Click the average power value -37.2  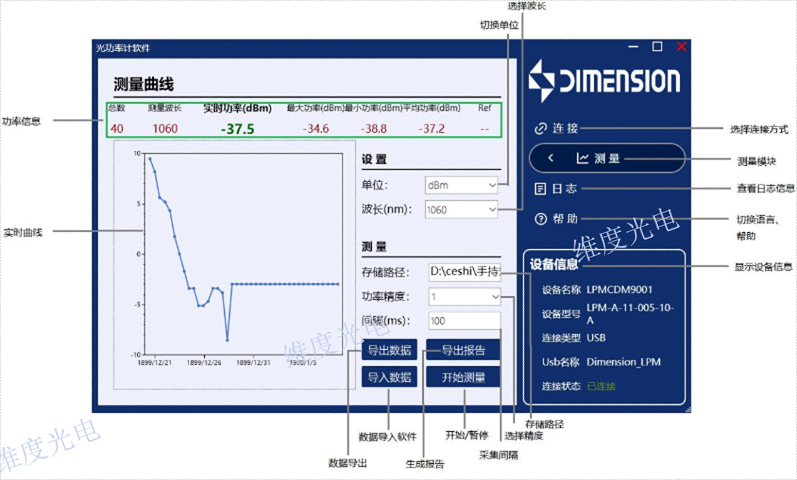[432, 129]
